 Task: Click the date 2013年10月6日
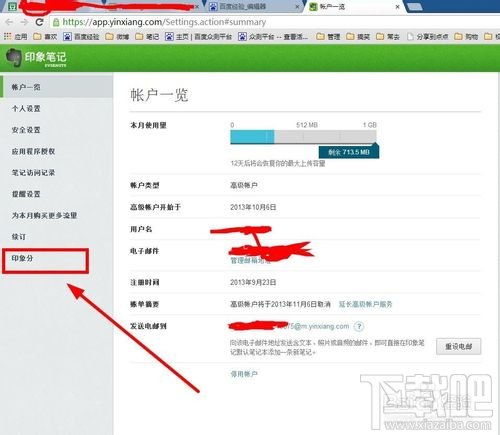pos(253,207)
